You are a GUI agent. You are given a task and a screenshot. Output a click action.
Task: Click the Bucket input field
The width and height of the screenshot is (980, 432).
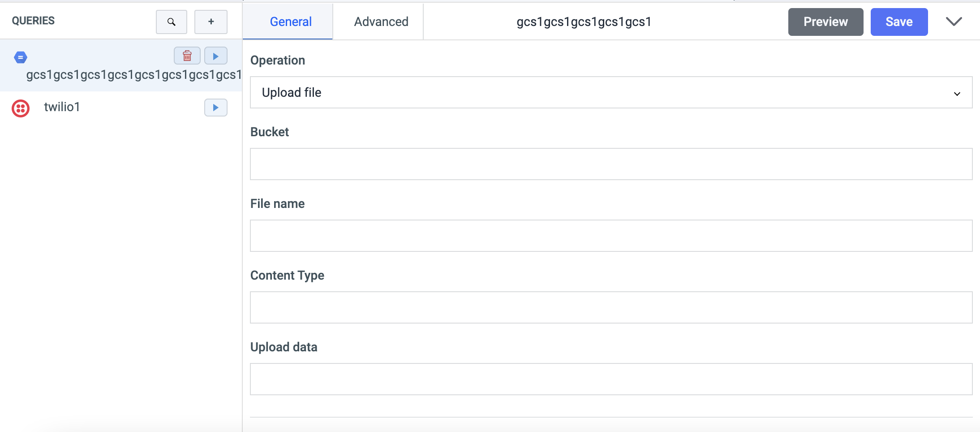[x=611, y=164]
